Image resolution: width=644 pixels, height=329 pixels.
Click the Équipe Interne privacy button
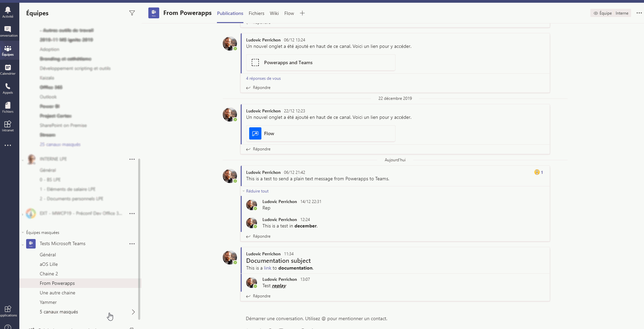click(611, 13)
